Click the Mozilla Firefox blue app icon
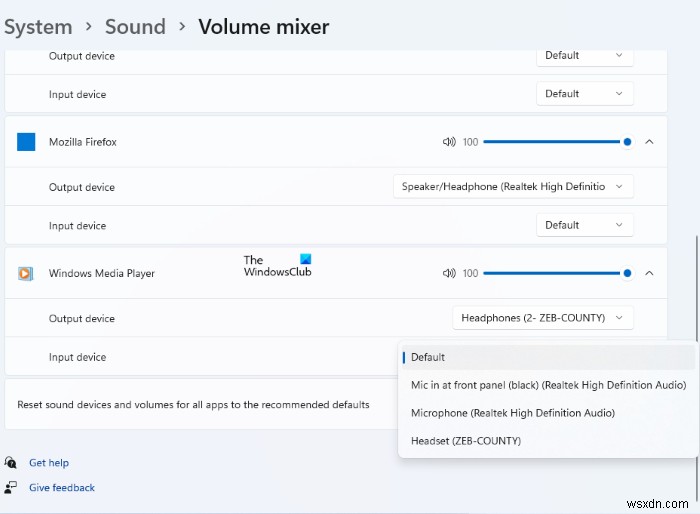 (x=26, y=142)
